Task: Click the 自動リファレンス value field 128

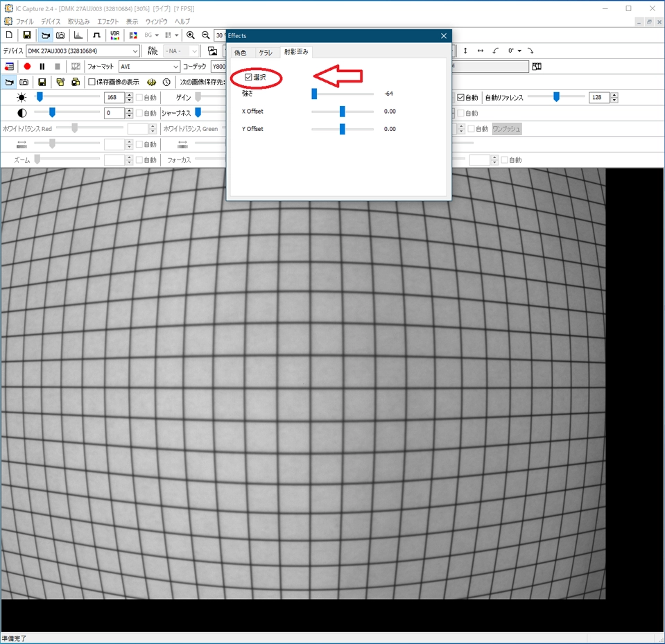Action: 599,98
